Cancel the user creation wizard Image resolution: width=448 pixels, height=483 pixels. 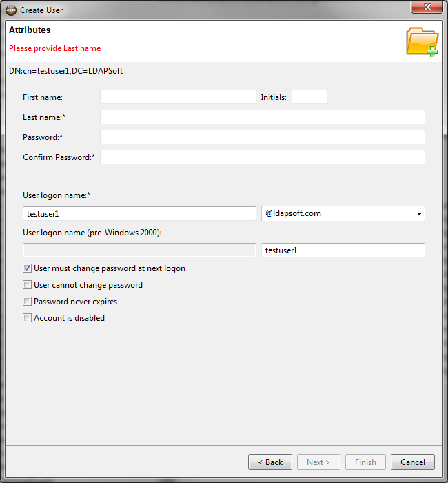click(413, 462)
